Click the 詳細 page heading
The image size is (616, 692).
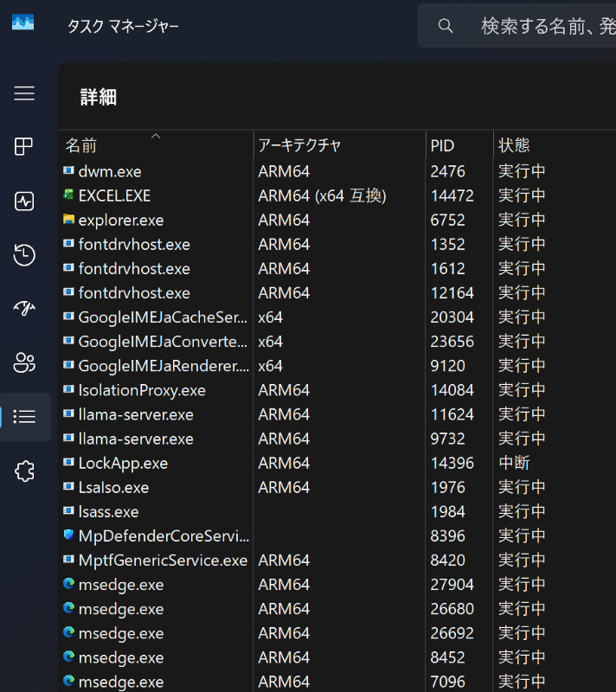coord(99,97)
